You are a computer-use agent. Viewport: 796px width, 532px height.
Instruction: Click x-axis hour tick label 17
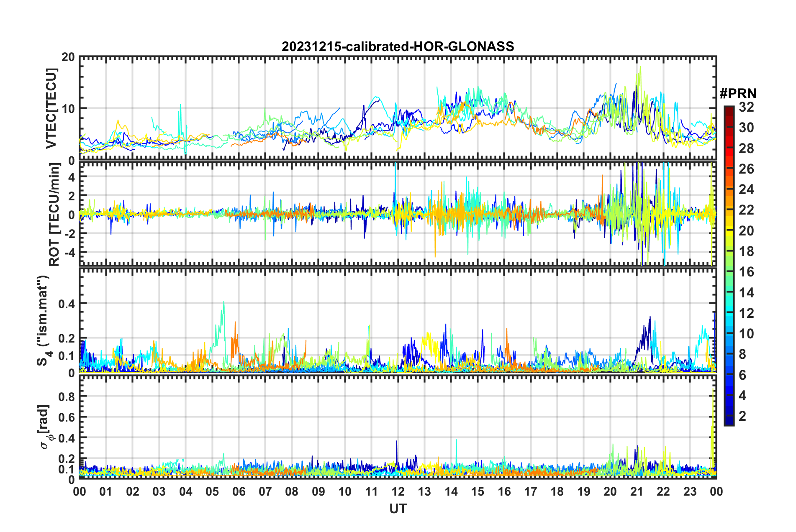click(x=531, y=491)
